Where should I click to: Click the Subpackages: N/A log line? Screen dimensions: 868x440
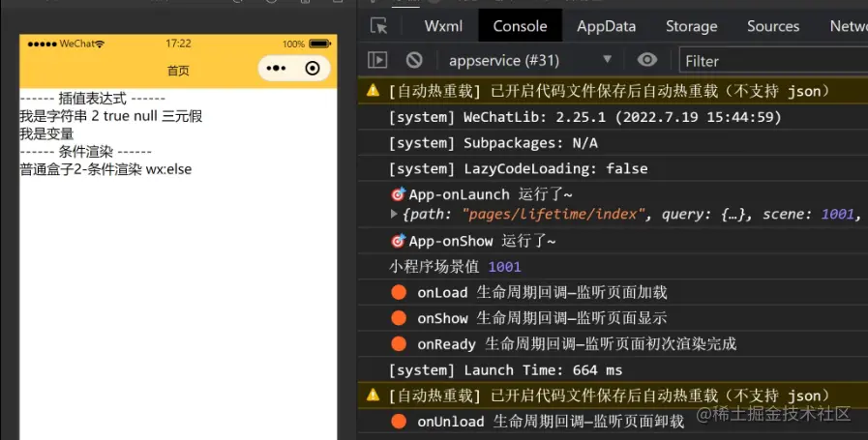tap(494, 143)
